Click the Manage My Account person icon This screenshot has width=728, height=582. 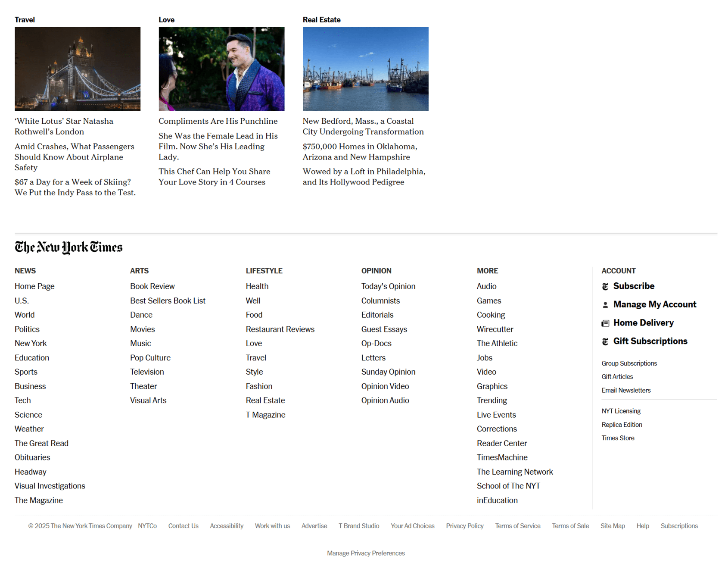pyautogui.click(x=605, y=305)
